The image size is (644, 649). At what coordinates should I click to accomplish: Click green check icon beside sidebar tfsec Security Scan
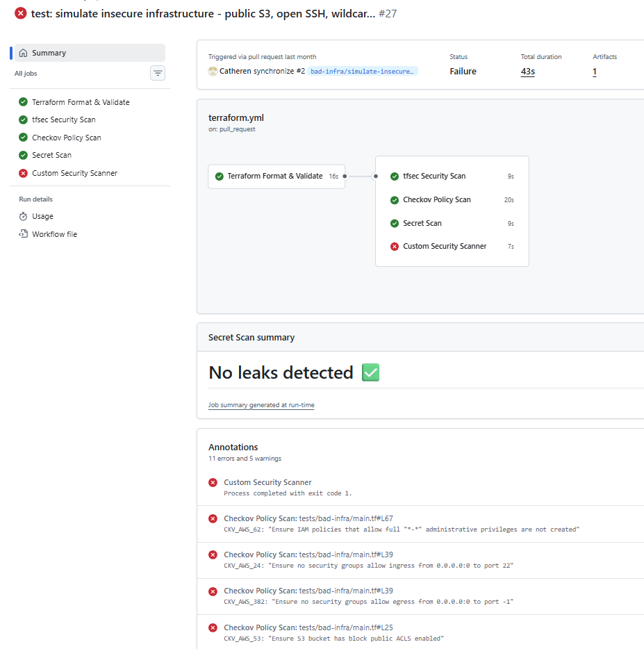pos(23,120)
